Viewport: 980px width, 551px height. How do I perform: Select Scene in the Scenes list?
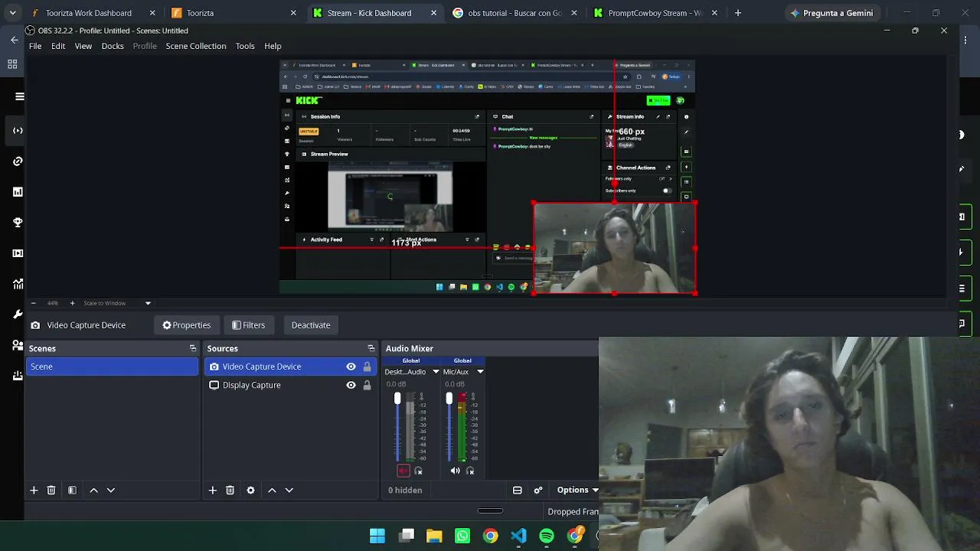tap(113, 367)
